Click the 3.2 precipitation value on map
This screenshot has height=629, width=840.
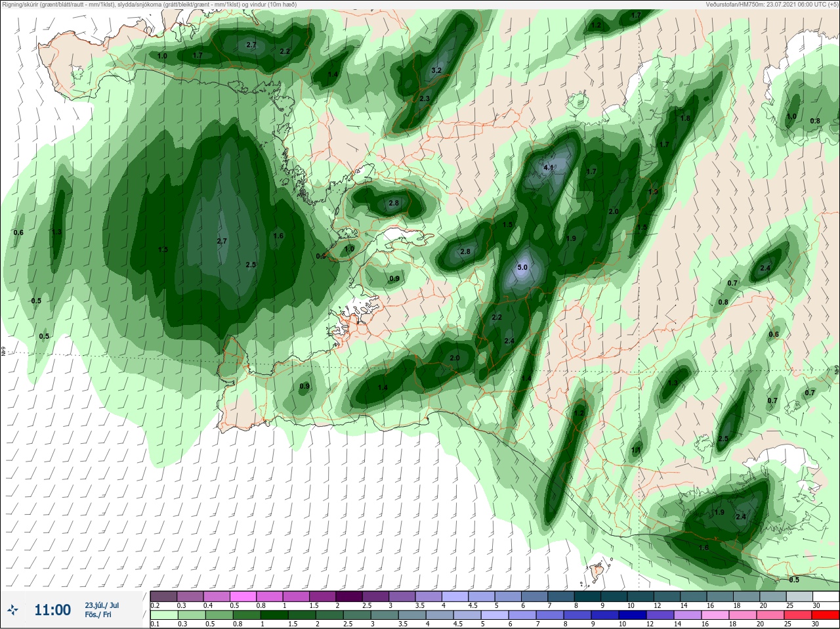coord(436,70)
